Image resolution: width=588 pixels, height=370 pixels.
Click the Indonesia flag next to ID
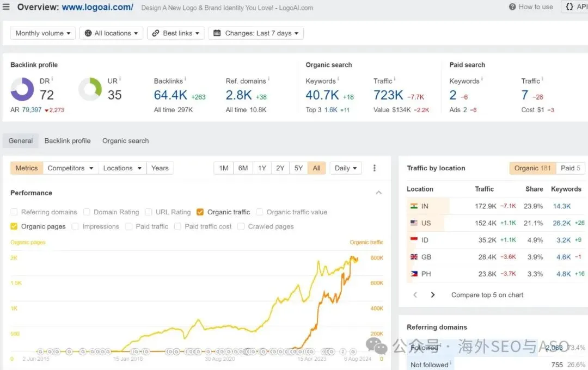(x=414, y=239)
